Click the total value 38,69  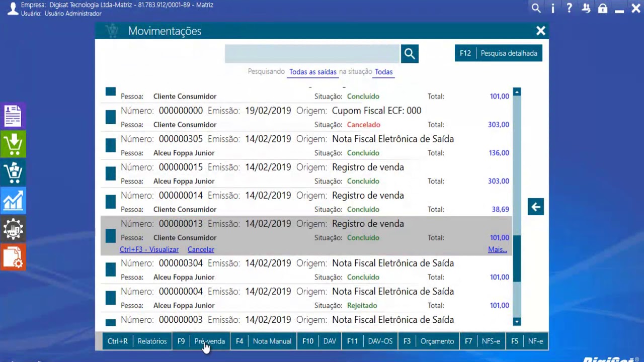point(500,209)
